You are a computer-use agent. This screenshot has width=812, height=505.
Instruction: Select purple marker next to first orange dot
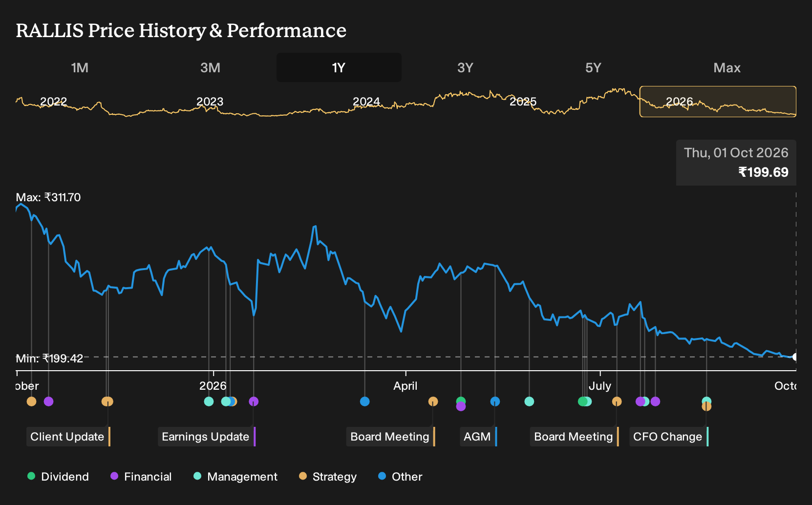(48, 401)
